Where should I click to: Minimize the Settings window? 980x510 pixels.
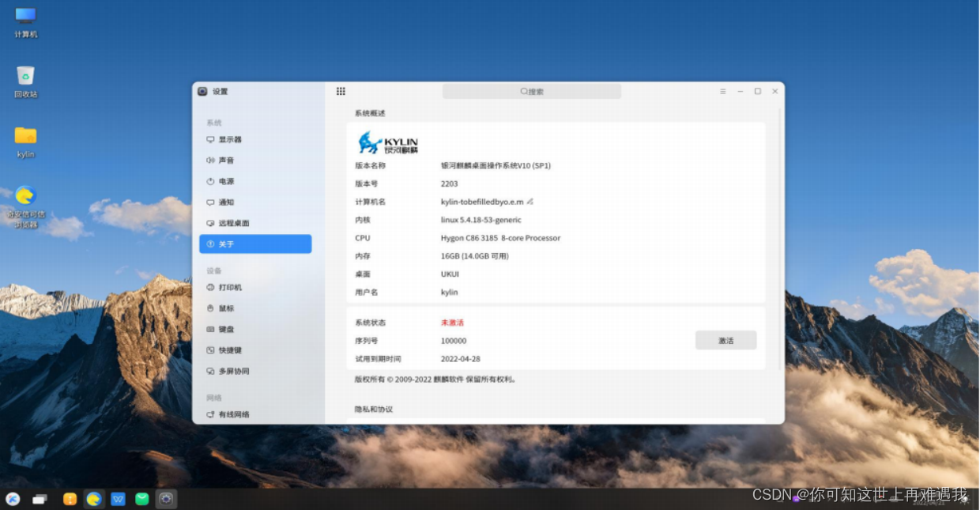[x=741, y=92]
